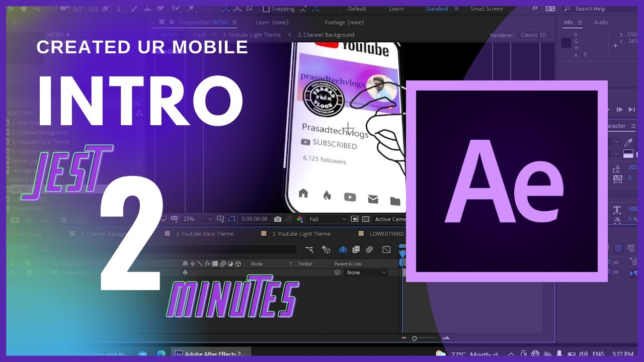Toggle hide shy layers icon
Image resolution: width=644 pixels, height=362 pixels.
tap(343, 249)
